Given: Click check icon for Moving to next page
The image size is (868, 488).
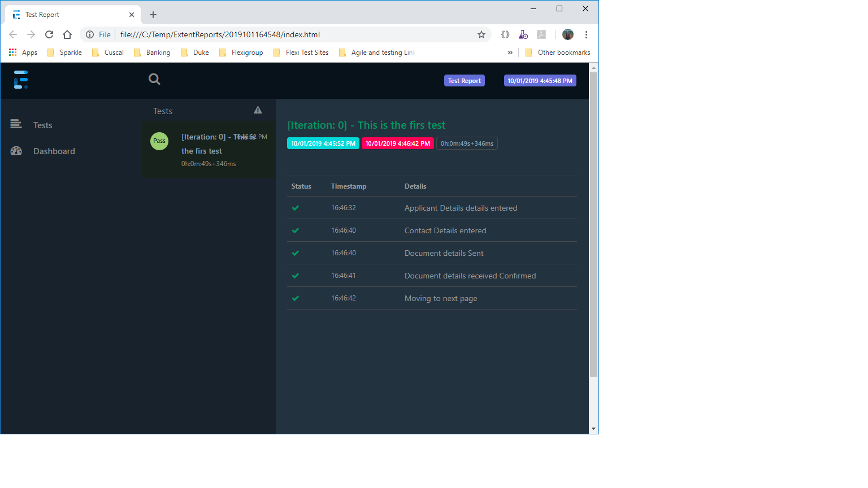Looking at the screenshot, I should (x=296, y=298).
